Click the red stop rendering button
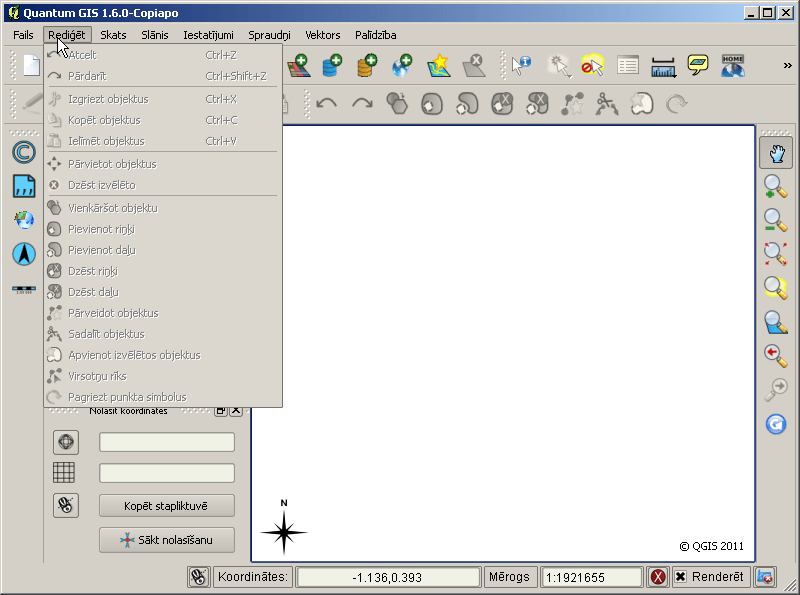The height and width of the screenshot is (595, 800). [658, 577]
